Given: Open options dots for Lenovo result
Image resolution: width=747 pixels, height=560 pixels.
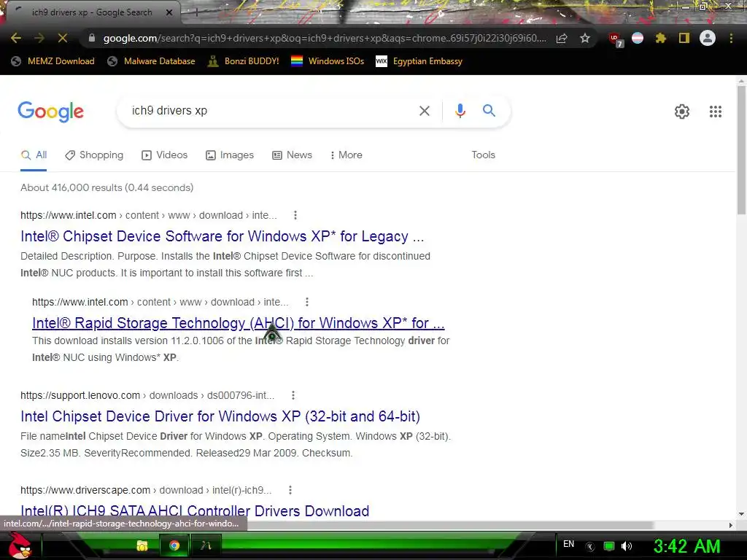Looking at the screenshot, I should [x=293, y=395].
